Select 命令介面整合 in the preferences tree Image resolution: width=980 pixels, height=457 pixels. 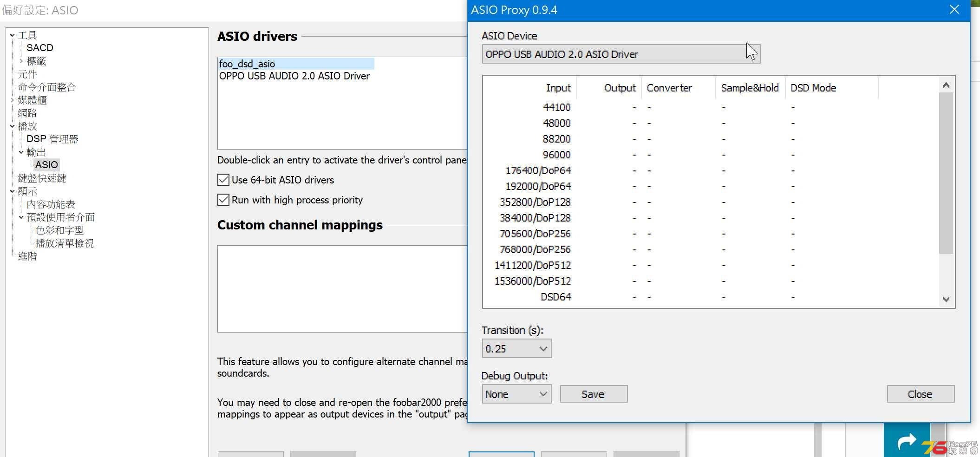coord(47,87)
